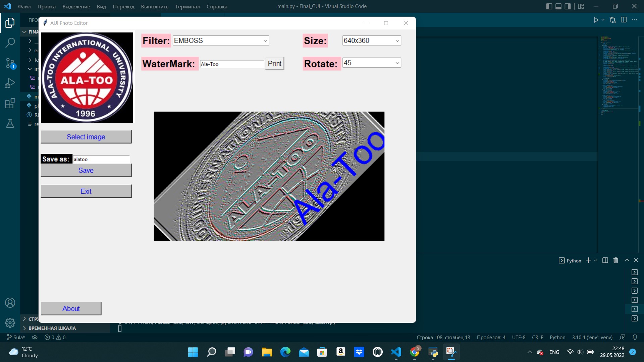Kill the terminal with the trash icon

pos(615,260)
